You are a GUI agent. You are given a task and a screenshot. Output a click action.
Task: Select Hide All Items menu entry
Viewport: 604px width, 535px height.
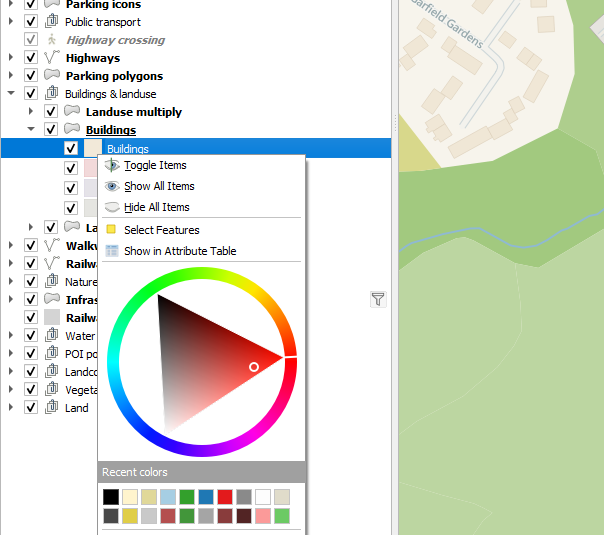(156, 207)
